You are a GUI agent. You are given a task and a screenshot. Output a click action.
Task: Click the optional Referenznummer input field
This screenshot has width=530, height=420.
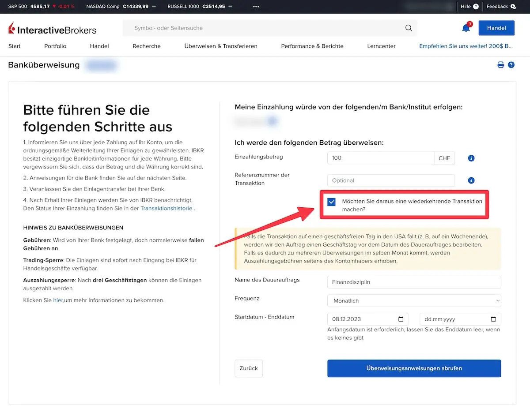(x=391, y=180)
